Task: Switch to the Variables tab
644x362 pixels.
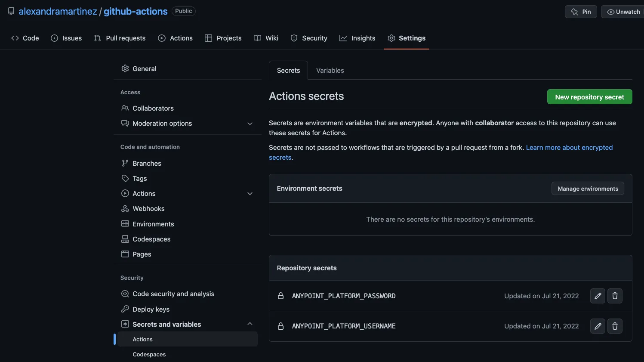Action: (330, 70)
